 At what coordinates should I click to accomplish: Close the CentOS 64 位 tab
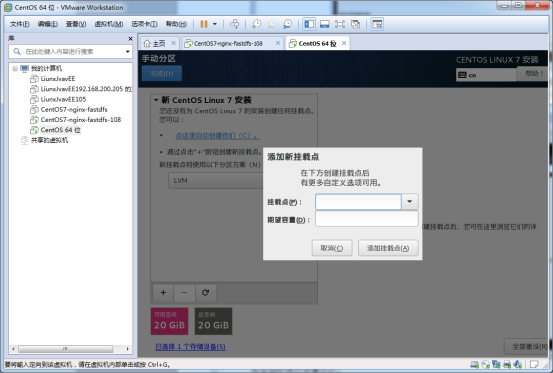click(x=344, y=43)
